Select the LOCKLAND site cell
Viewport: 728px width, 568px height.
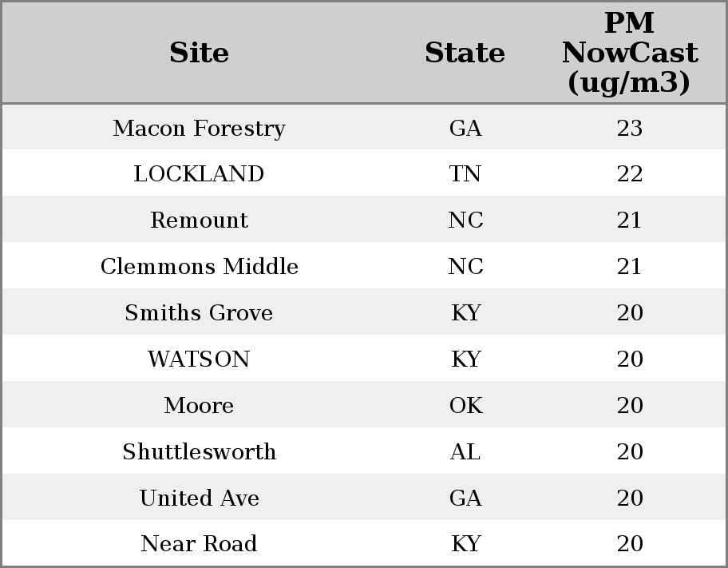(x=200, y=174)
